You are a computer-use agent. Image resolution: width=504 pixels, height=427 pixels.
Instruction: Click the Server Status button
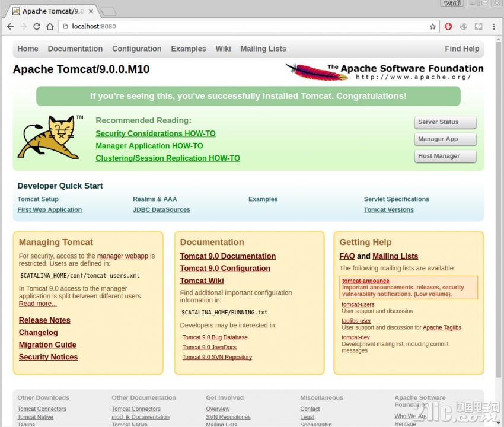(x=445, y=122)
